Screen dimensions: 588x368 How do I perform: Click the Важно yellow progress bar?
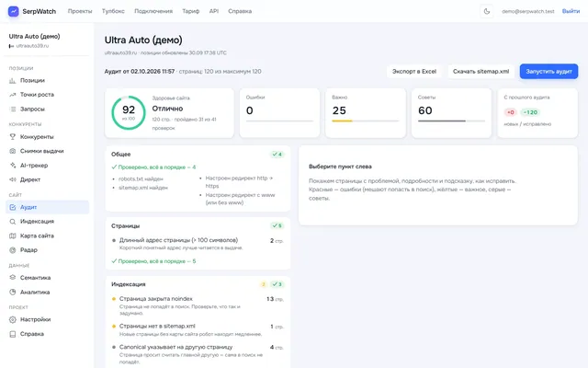click(342, 121)
